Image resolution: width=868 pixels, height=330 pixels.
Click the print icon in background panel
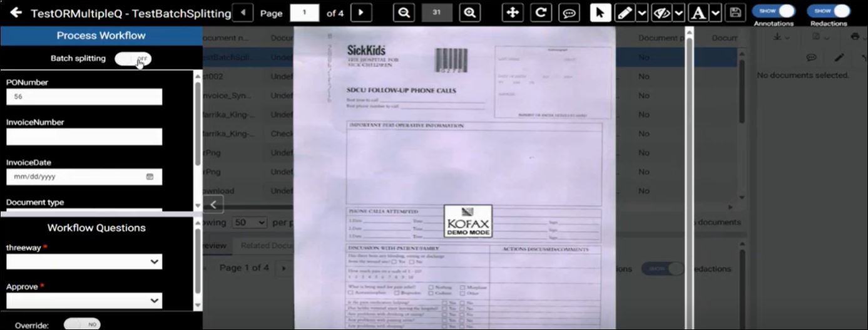(855, 36)
